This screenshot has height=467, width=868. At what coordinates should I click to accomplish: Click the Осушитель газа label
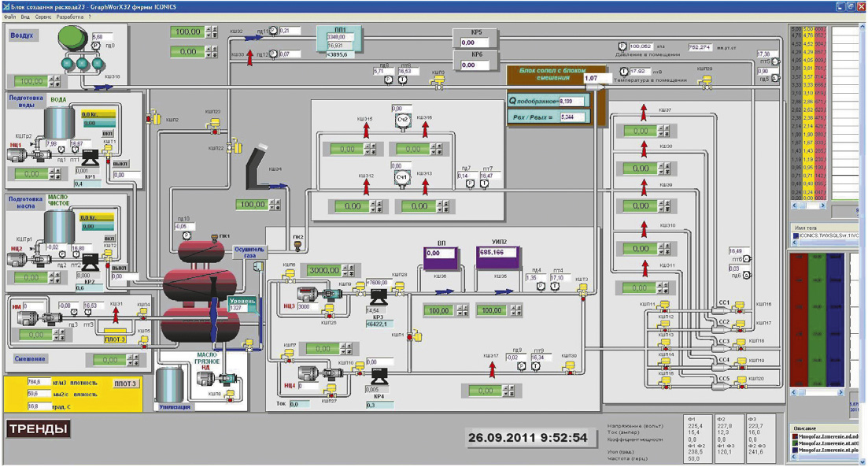tap(249, 253)
